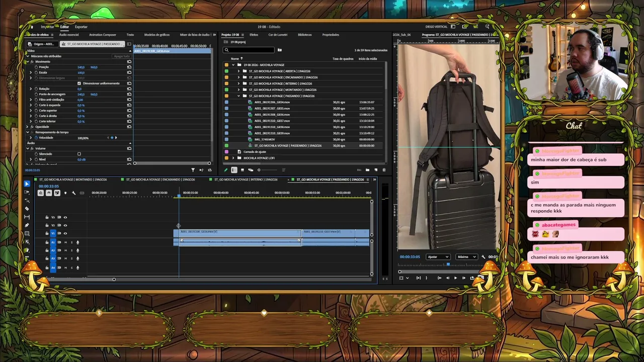This screenshot has height=362, width=644.
Task: Toggle timeline Snap magnet button
Action: pyautogui.click(x=49, y=193)
